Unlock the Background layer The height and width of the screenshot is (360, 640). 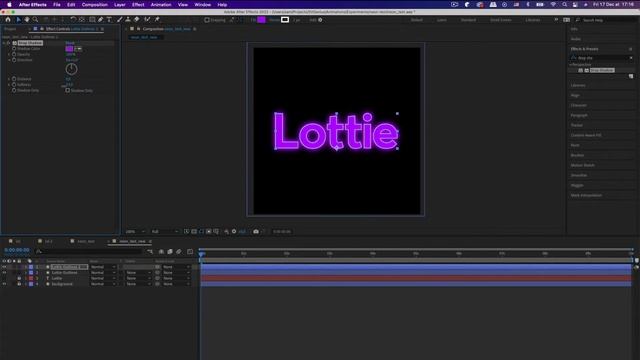19,284
